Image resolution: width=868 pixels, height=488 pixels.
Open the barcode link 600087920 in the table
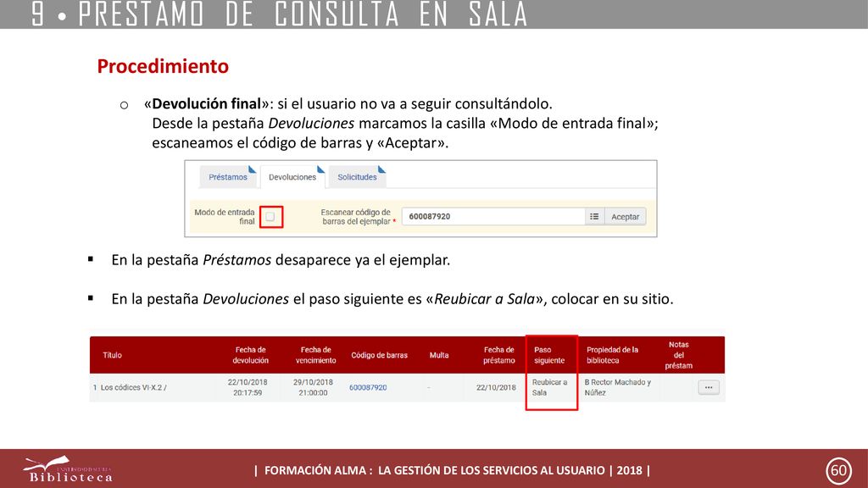pyautogui.click(x=368, y=387)
